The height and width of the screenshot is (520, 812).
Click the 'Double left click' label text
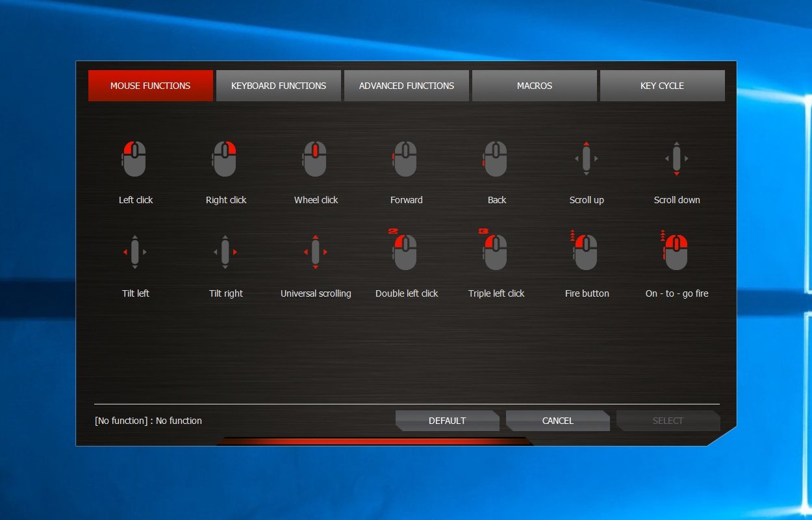click(407, 293)
